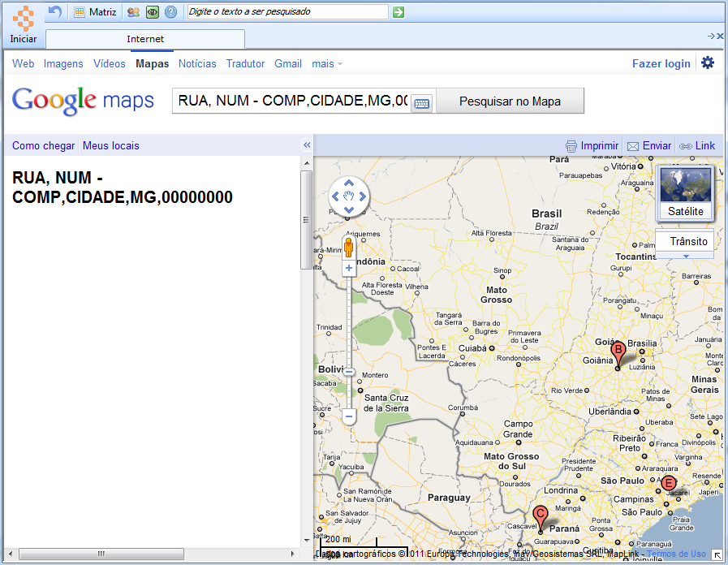Open the Como chegar link
Screen dimensions: 728x565
[x=43, y=146]
